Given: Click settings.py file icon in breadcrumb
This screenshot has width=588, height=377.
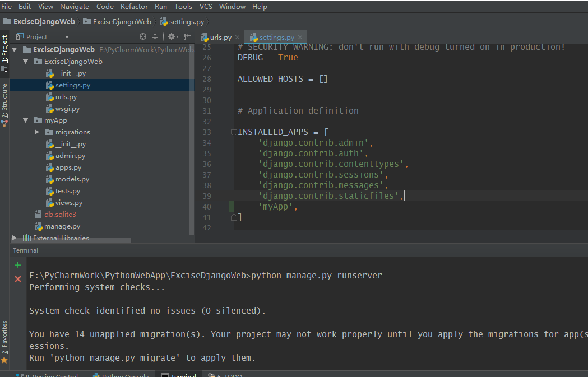Looking at the screenshot, I should (164, 22).
